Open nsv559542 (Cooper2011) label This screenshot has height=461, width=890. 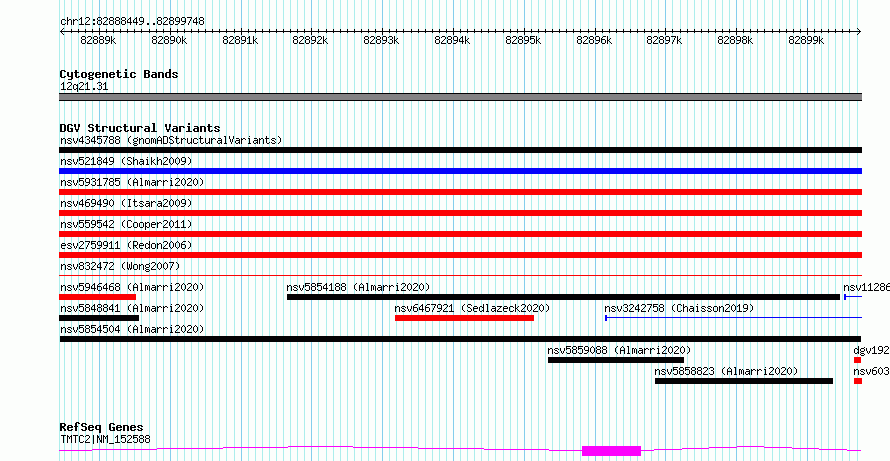pyautogui.click(x=126, y=224)
